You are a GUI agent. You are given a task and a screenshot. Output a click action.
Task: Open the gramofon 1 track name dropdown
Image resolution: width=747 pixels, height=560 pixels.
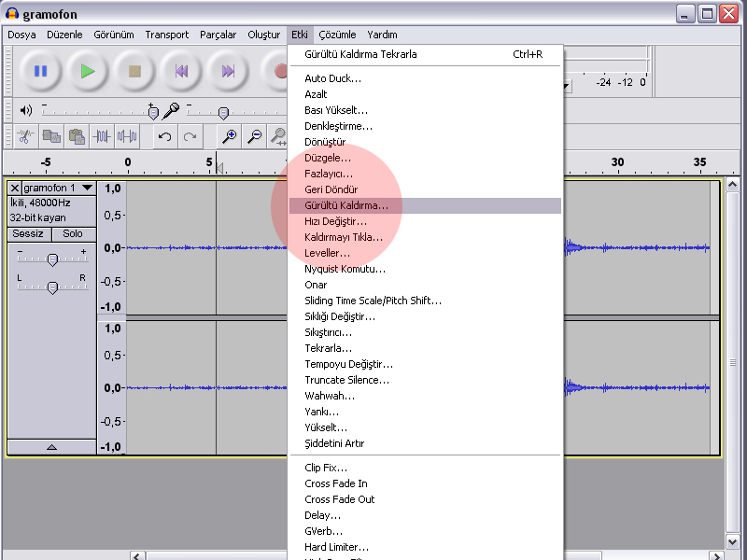[x=87, y=189]
